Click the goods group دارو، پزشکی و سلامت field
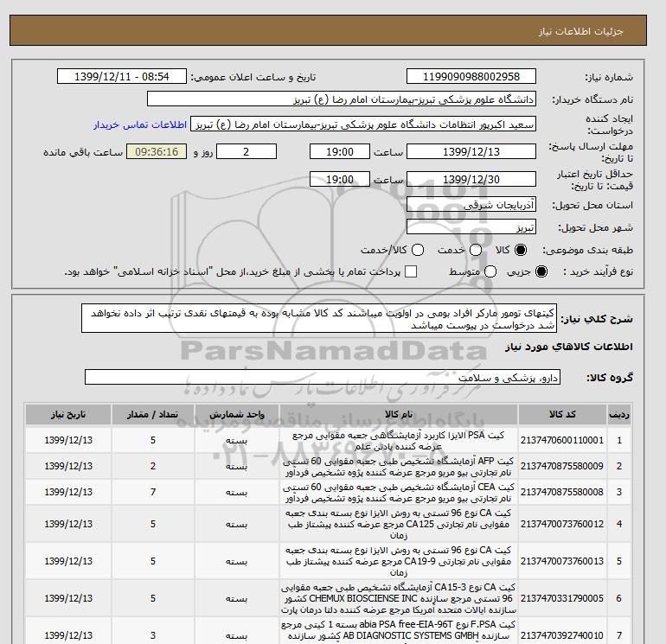The height and width of the screenshot is (644, 666). tap(323, 377)
